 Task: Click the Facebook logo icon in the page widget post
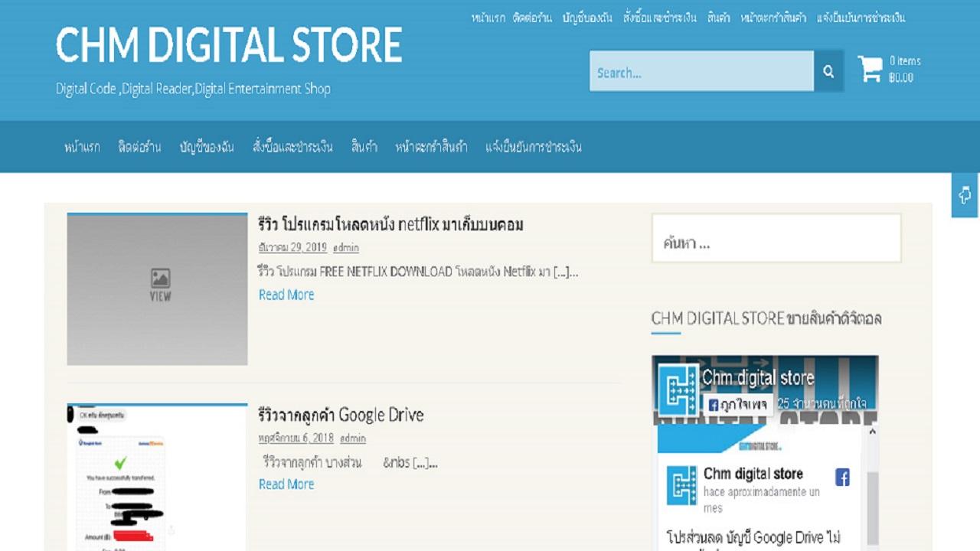tap(842, 478)
